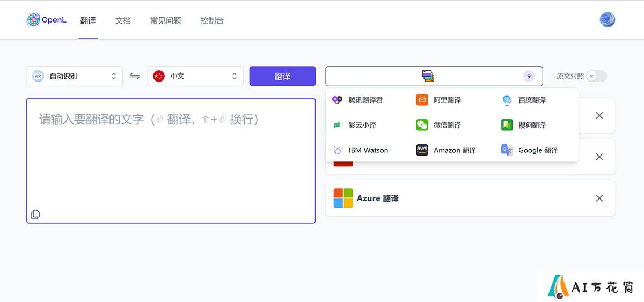Click the 腾讯翻译君 label
644x302 pixels.
click(365, 100)
